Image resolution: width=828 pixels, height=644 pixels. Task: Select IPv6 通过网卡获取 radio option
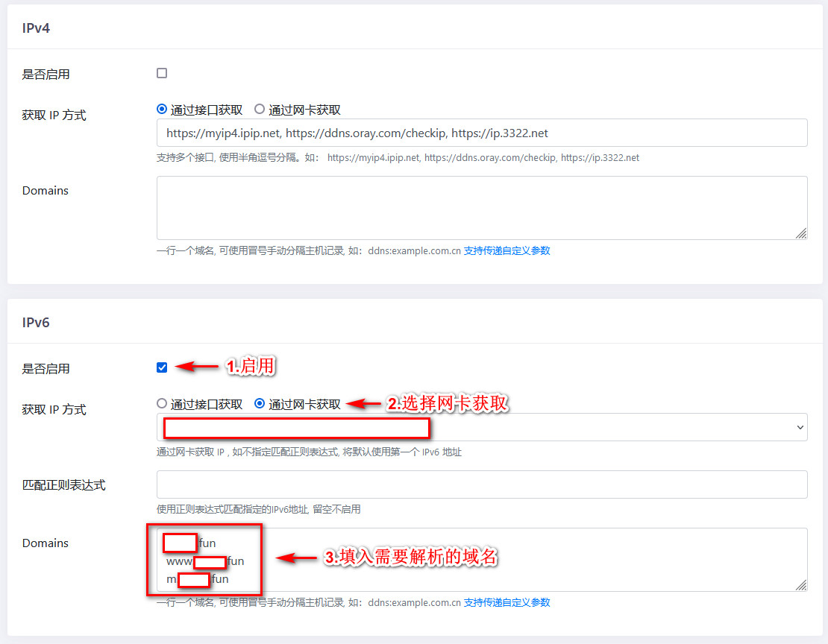pyautogui.click(x=260, y=403)
